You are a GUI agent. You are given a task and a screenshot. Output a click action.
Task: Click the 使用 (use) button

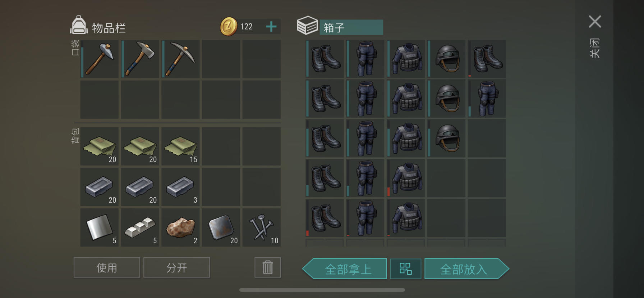pyautogui.click(x=107, y=267)
